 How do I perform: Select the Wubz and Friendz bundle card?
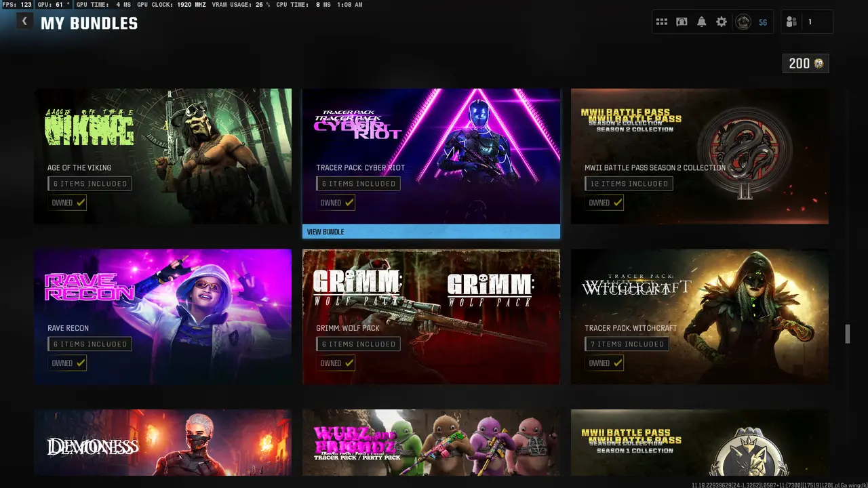[431, 443]
